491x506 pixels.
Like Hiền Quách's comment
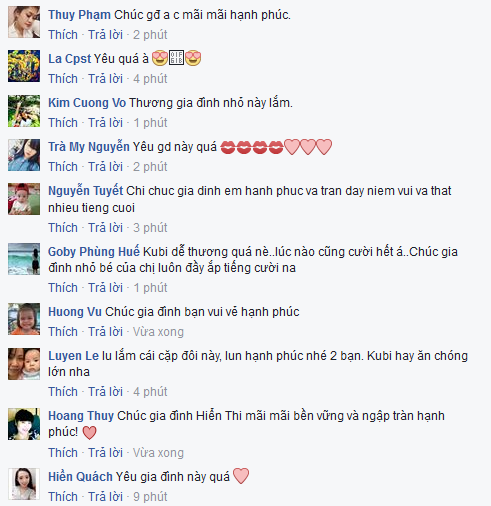coord(63,497)
